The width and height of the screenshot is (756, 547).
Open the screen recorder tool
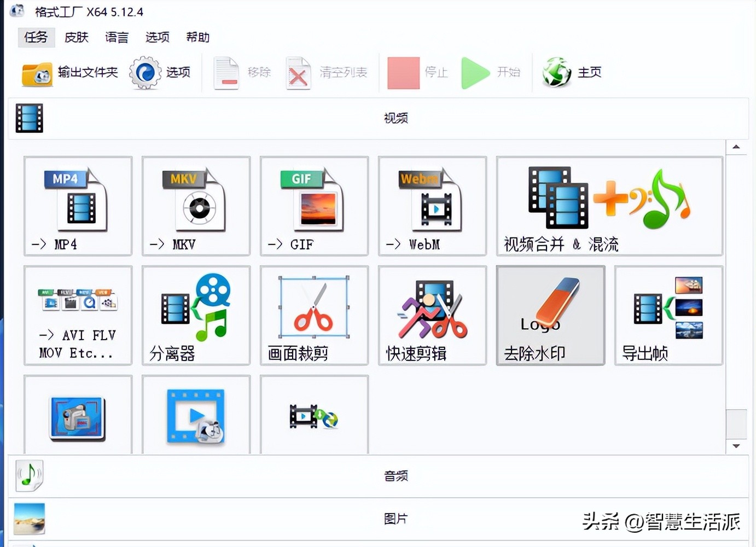tap(77, 416)
